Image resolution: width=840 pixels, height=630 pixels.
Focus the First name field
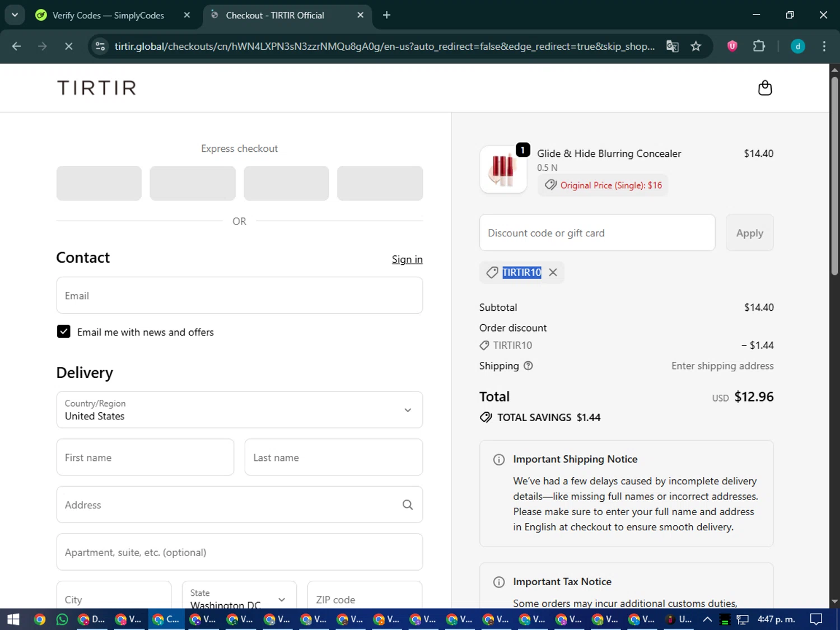[x=145, y=458]
